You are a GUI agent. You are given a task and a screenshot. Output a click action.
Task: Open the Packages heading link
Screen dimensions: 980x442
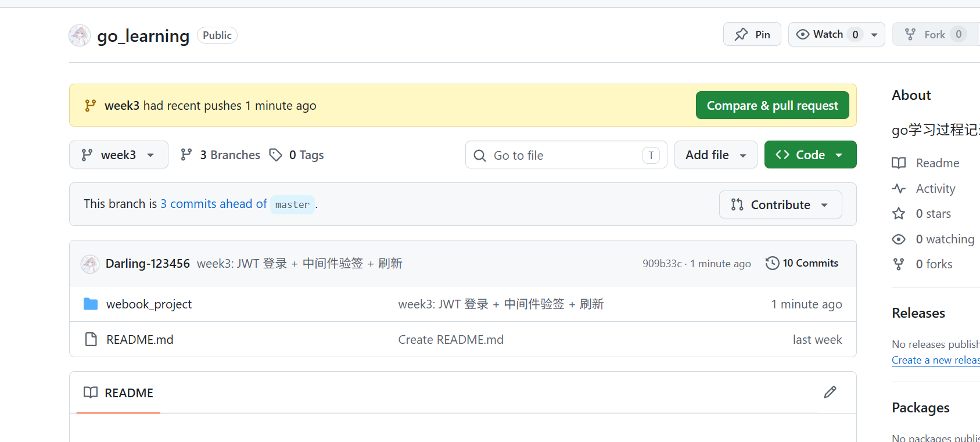coord(921,408)
